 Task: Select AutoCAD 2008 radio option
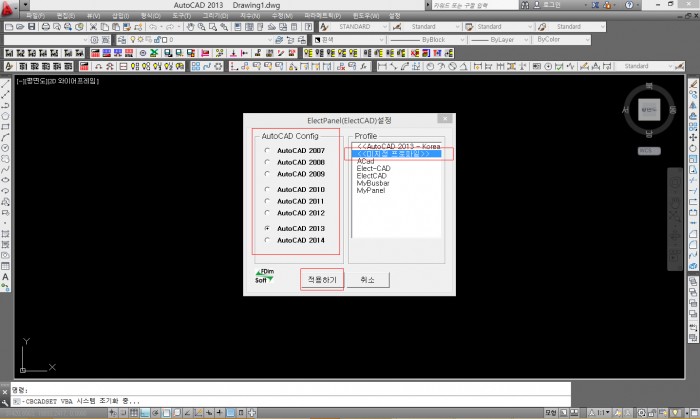(x=295, y=162)
